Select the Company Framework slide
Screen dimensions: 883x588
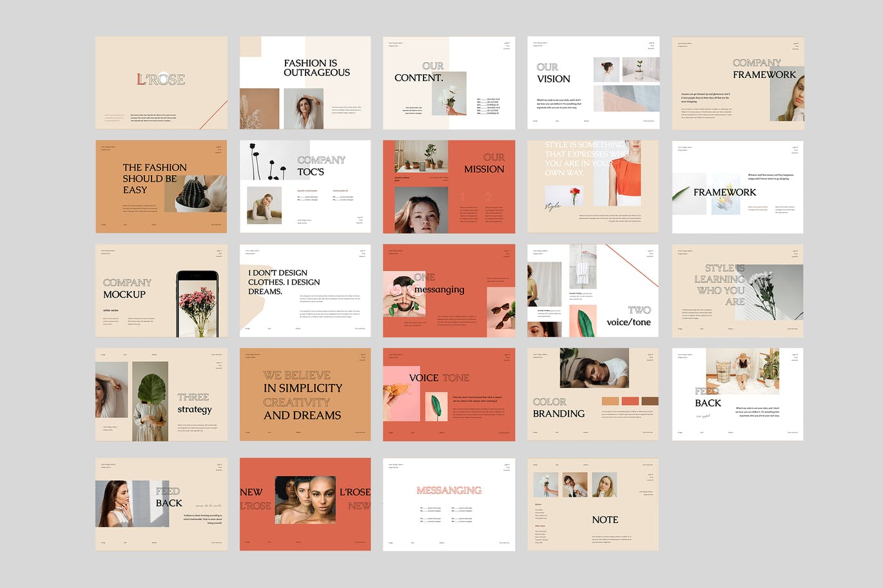pos(738,83)
